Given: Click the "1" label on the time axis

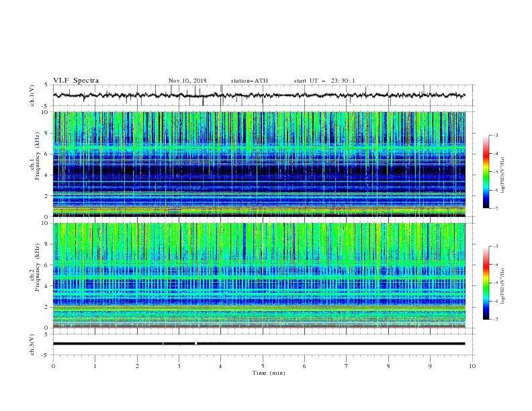Looking at the screenshot, I should [x=95, y=366].
